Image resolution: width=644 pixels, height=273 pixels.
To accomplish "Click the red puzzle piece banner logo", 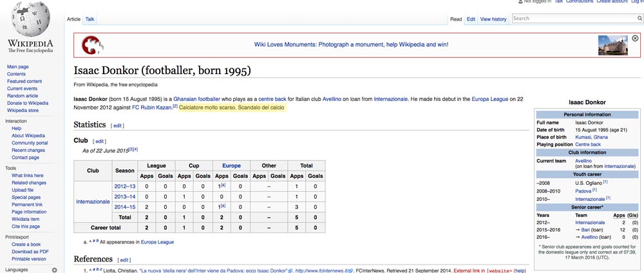I will point(92,45).
